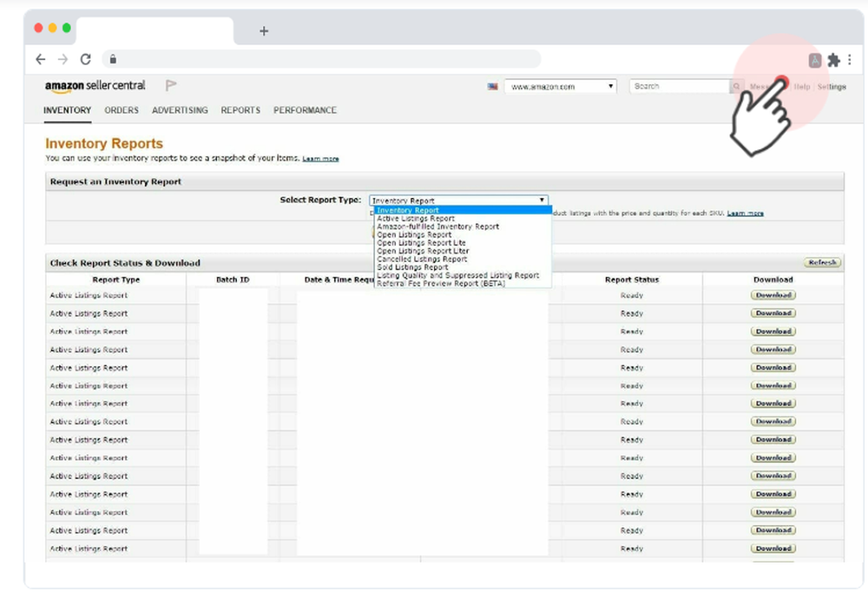Open a new browser tab

point(264,31)
